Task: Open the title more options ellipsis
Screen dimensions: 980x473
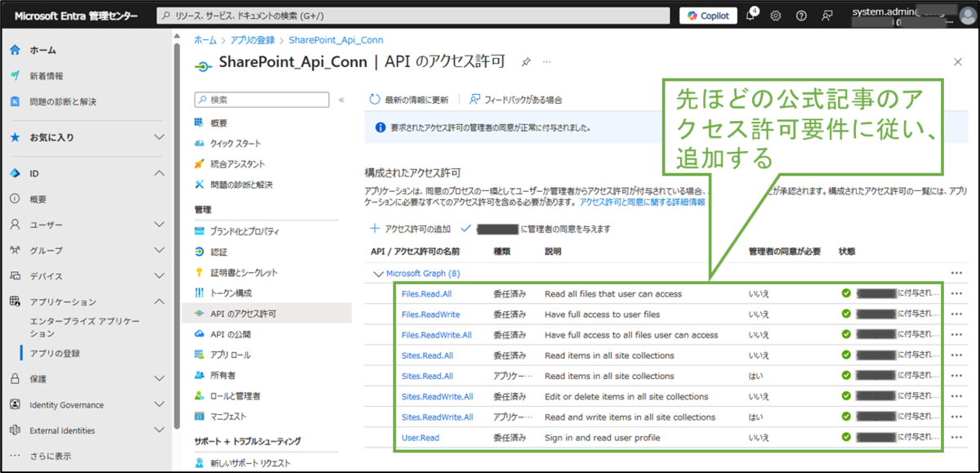Action: click(547, 62)
